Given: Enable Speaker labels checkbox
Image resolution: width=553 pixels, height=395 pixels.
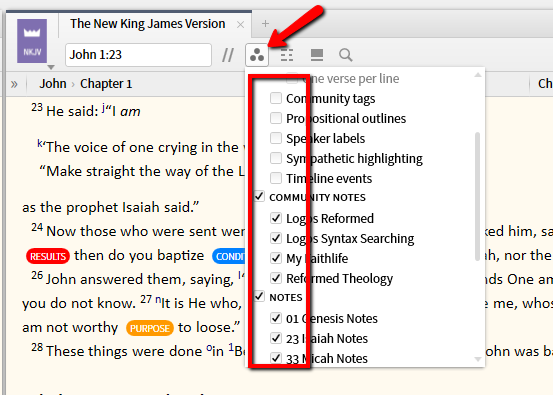Looking at the screenshot, I should (x=276, y=138).
